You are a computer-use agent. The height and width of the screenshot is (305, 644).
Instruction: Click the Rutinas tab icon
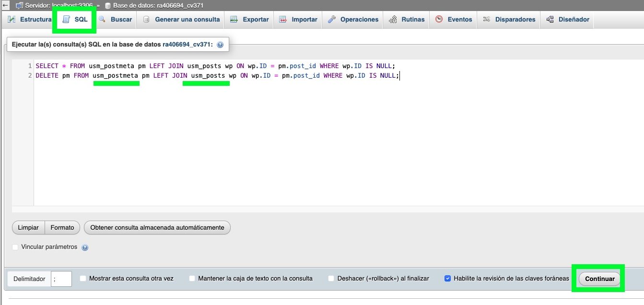393,20
